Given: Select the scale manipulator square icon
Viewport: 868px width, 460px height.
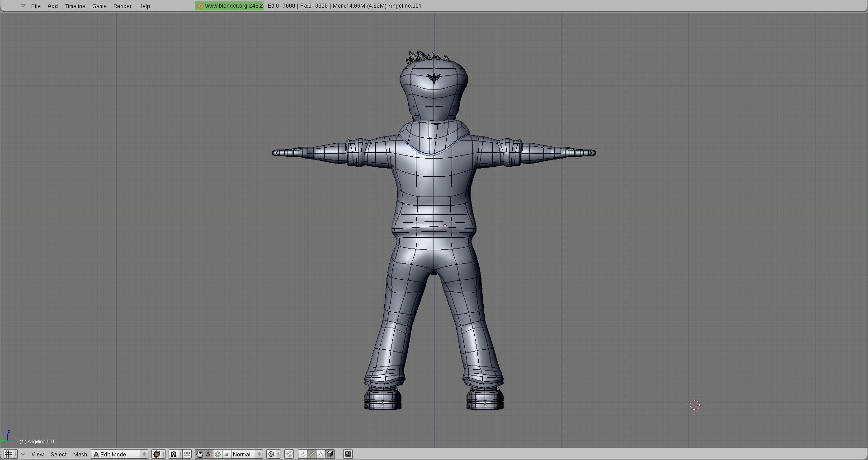Looking at the screenshot, I should point(226,454).
